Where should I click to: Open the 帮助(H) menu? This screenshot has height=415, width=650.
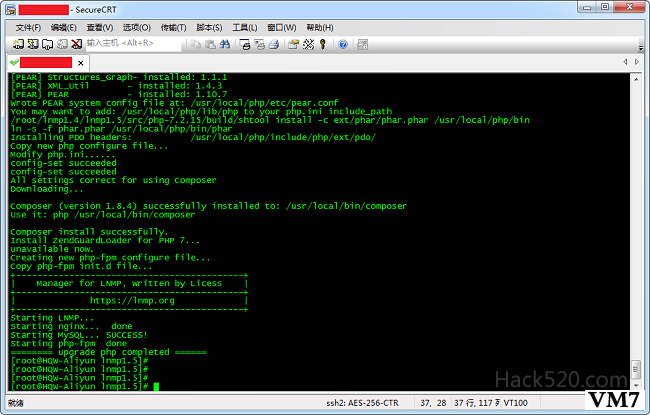[x=320, y=28]
